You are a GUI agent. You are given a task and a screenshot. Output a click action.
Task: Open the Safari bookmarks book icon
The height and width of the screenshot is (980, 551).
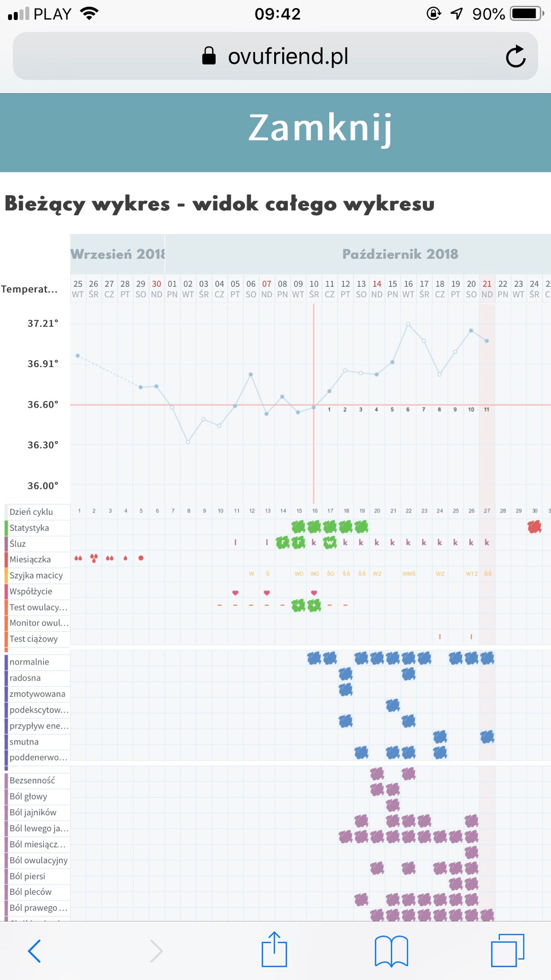pyautogui.click(x=391, y=950)
